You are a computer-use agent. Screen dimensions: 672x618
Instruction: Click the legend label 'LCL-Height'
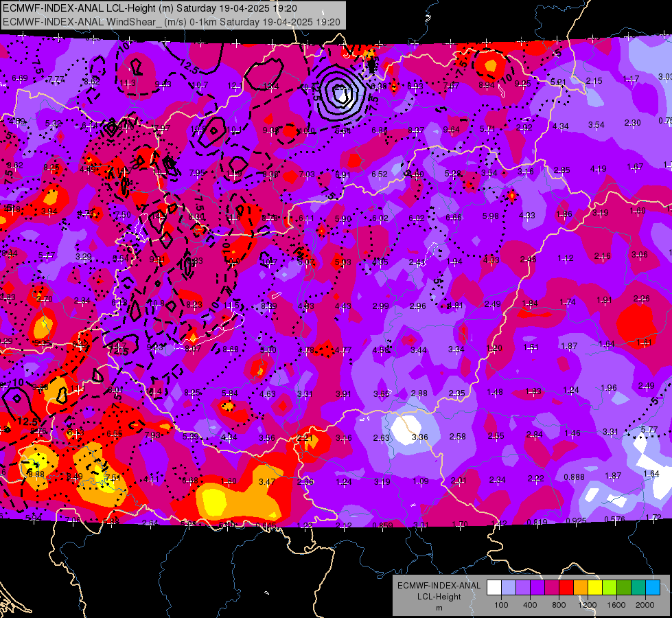(439, 597)
